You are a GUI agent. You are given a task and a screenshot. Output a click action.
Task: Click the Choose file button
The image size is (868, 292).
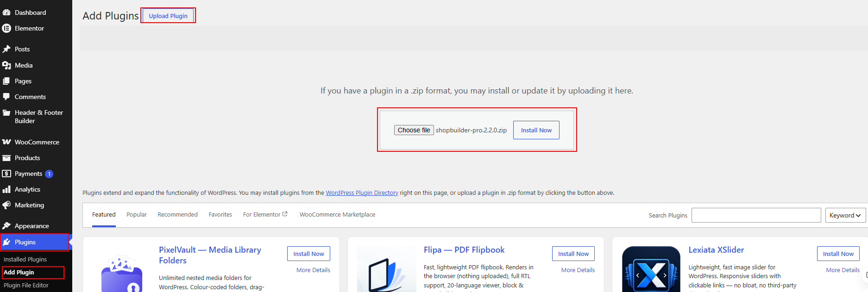pos(414,130)
